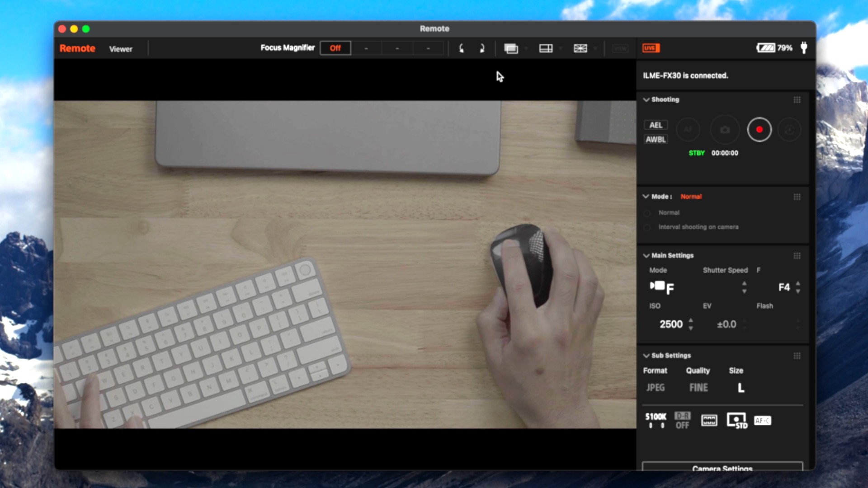Select the Normal mode radio button
868x488 pixels.
[x=647, y=213]
